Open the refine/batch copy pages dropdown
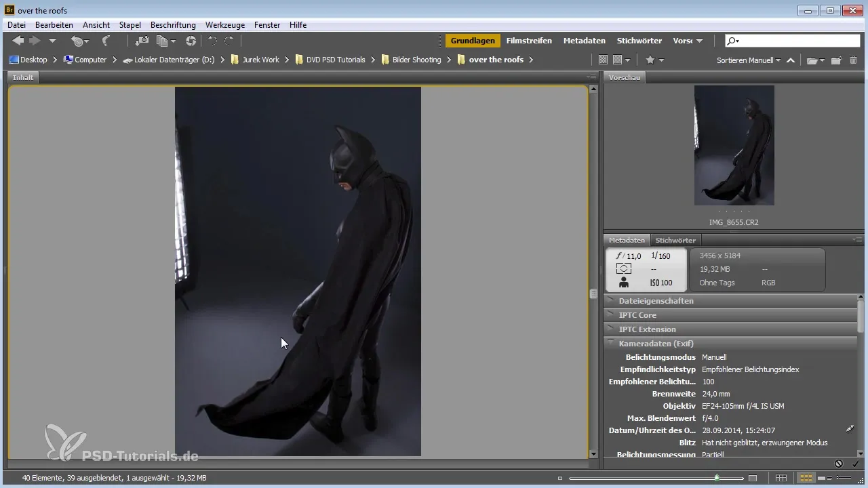Viewport: 868px width, 488px height. coord(165,41)
